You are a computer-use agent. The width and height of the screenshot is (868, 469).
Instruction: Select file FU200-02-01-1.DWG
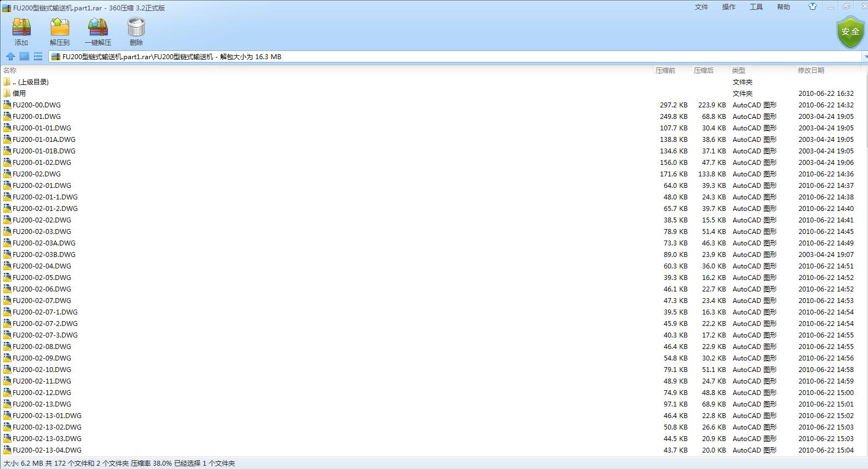(x=45, y=197)
